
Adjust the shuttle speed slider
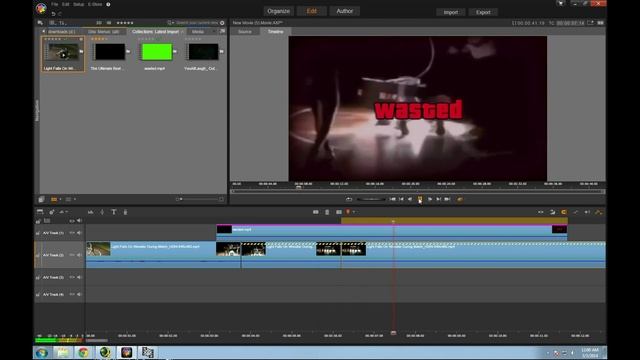coord(371,199)
